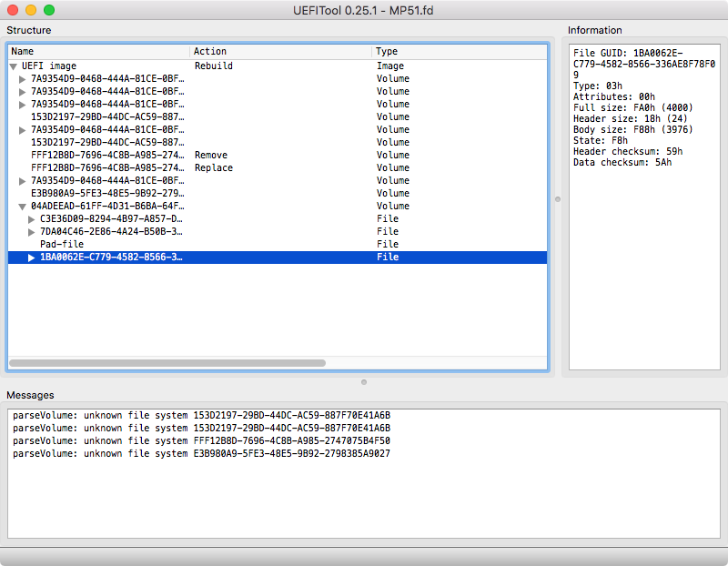Click the splitter handle between Structure and Information
Image resolution: width=728 pixels, height=566 pixels.
[x=558, y=199]
